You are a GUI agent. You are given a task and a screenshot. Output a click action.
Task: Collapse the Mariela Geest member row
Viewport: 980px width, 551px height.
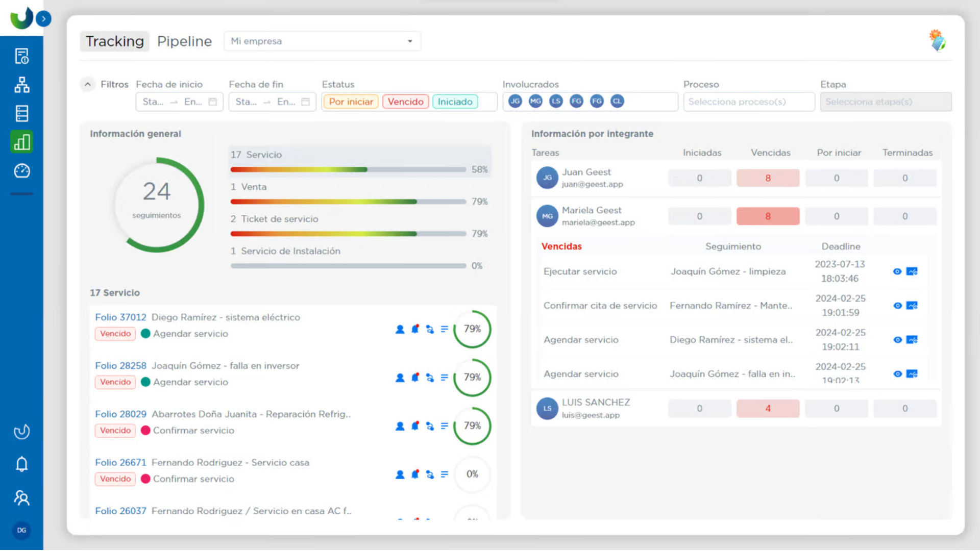pos(736,216)
